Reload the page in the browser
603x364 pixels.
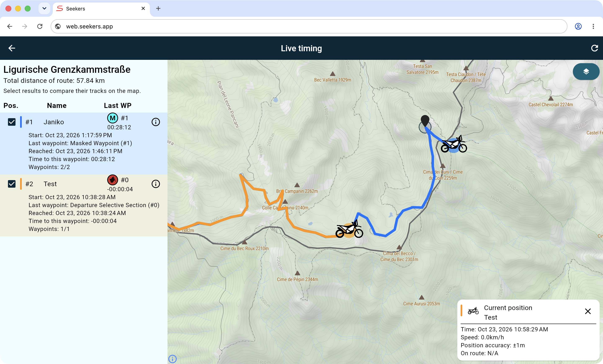40,26
